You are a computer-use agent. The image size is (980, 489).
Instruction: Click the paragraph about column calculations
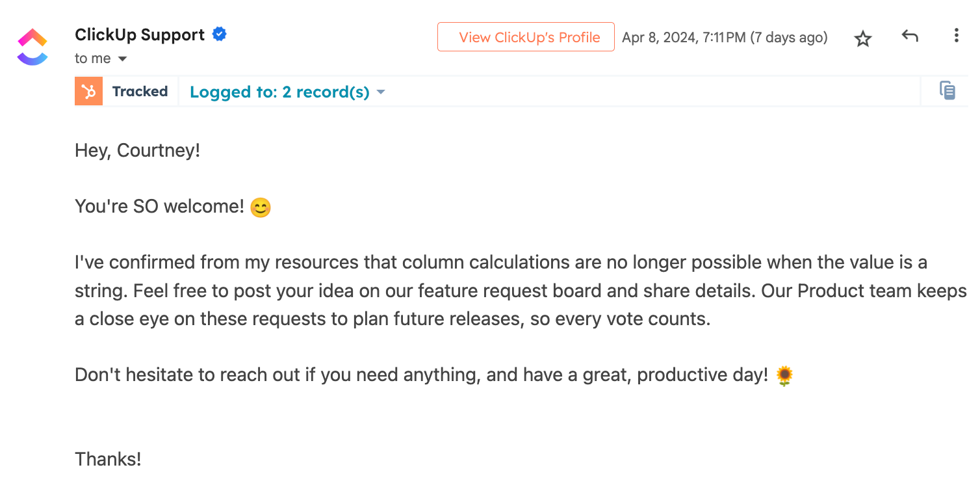click(x=521, y=291)
